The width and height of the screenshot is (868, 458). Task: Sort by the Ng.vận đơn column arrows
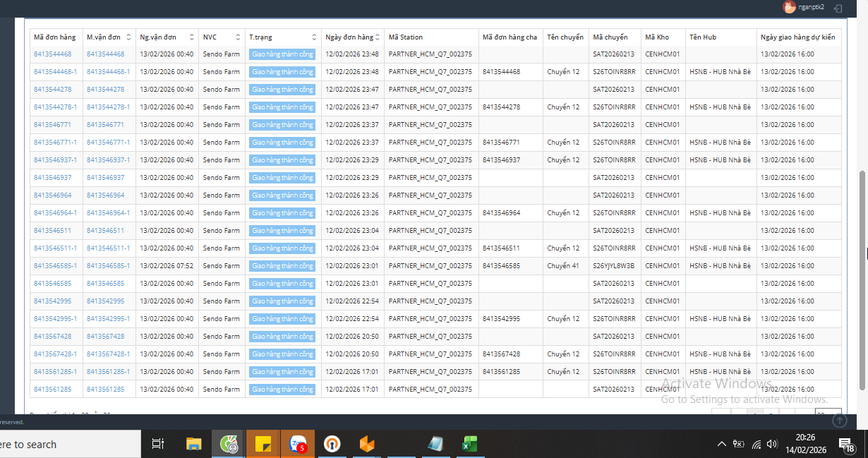192,37
